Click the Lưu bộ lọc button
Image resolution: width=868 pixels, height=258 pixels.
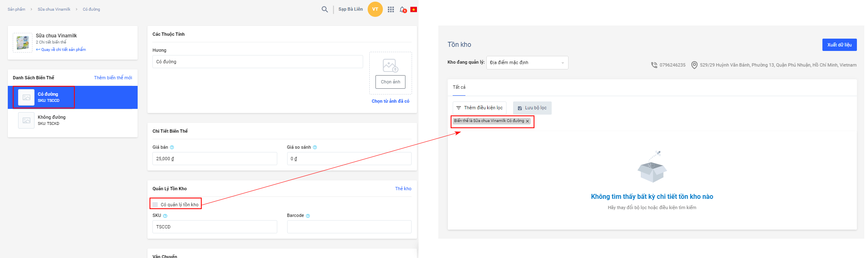coord(532,108)
